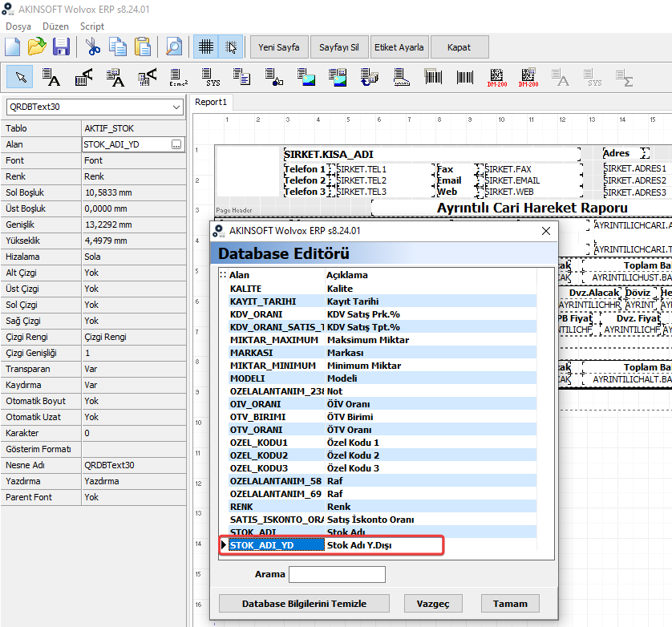Viewport: 672px width, 627px height.
Task: Click the Açıklama column header
Action: pos(431,275)
